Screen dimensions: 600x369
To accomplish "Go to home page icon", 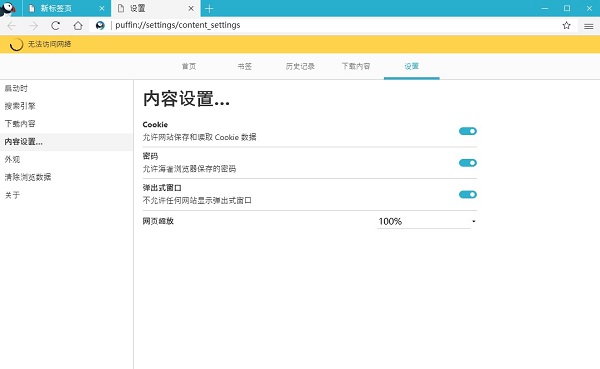I will click(78, 26).
